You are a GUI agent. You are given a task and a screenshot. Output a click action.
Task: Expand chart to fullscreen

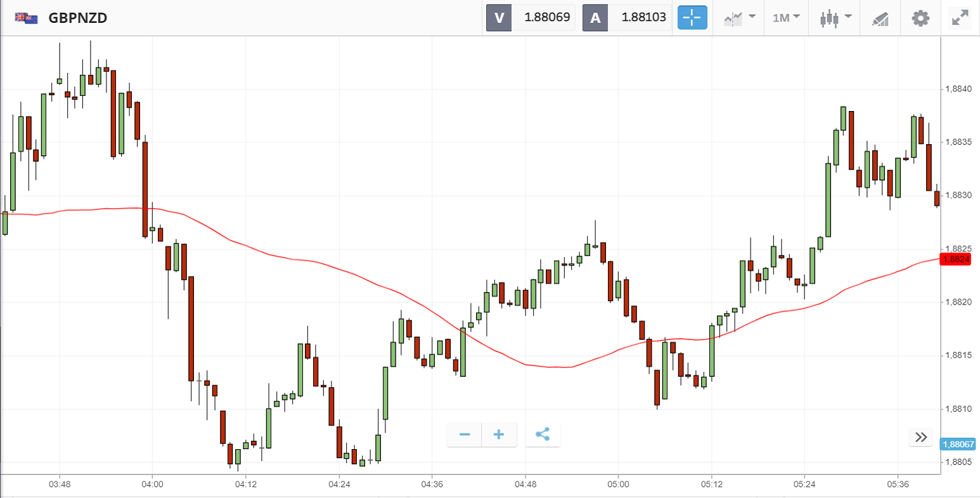tap(960, 18)
